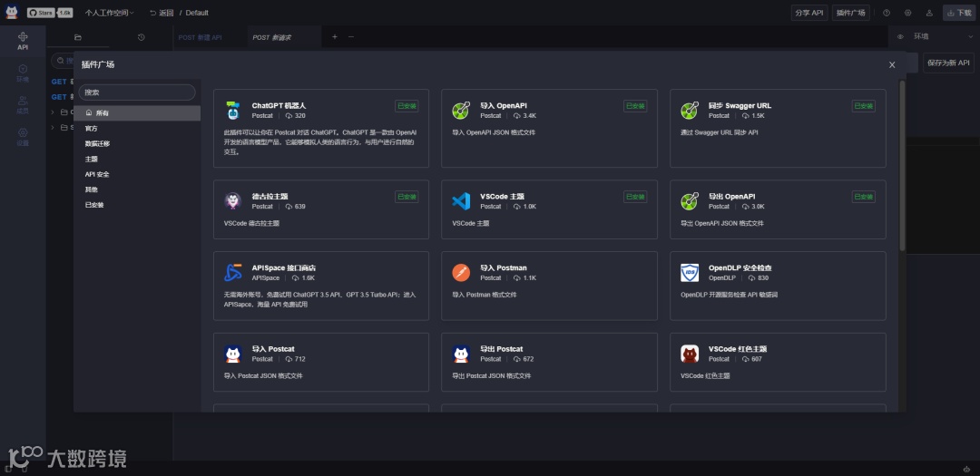Image resolution: width=980 pixels, height=476 pixels.
Task: Expand the first folder in API tree
Action: pyautogui.click(x=53, y=112)
